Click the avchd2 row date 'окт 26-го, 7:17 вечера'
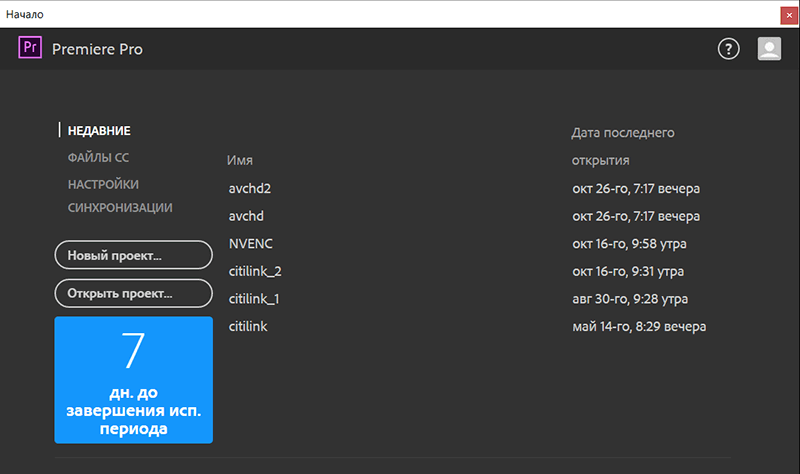 tap(636, 189)
